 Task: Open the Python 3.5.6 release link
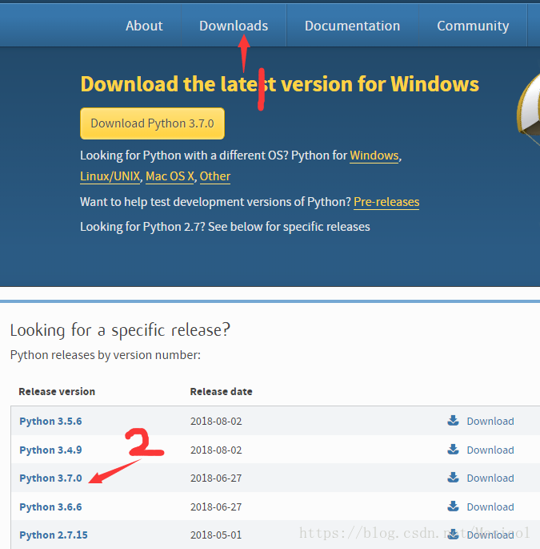(50, 421)
